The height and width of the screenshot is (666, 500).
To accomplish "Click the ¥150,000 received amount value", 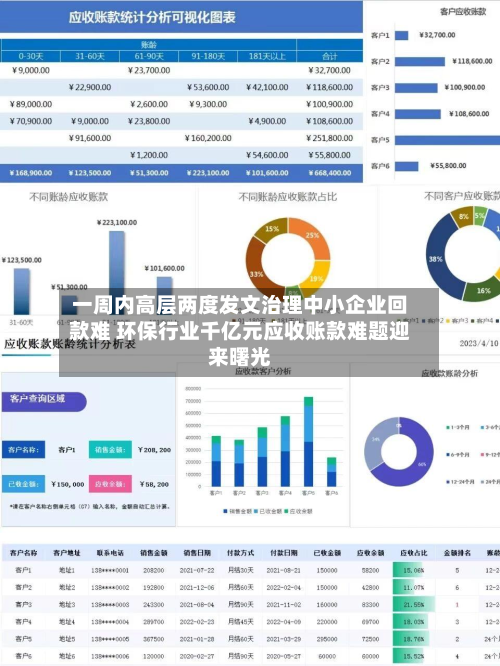I will (x=68, y=484).
